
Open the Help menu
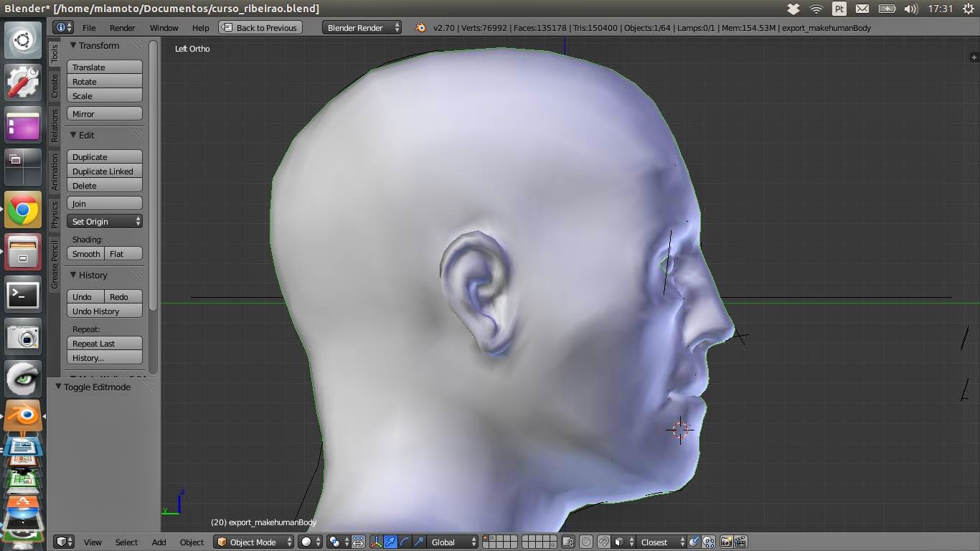point(201,27)
